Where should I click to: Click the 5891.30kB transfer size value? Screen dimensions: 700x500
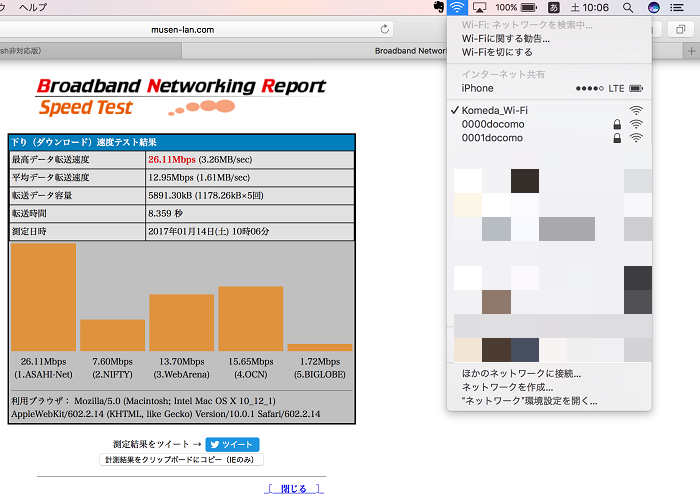coord(206,196)
